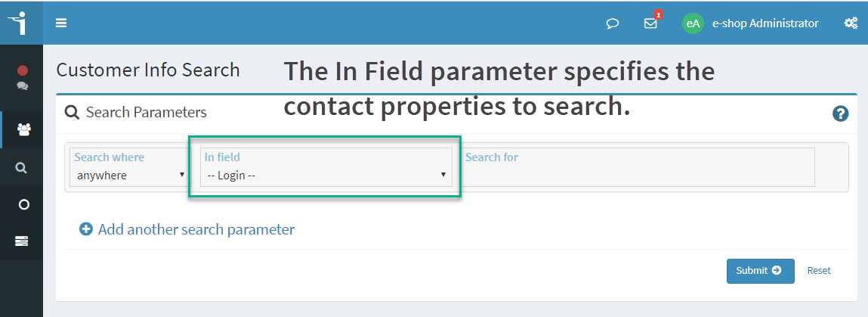868x317 pixels.
Task: Click the eA green avatar circle
Action: tap(693, 23)
